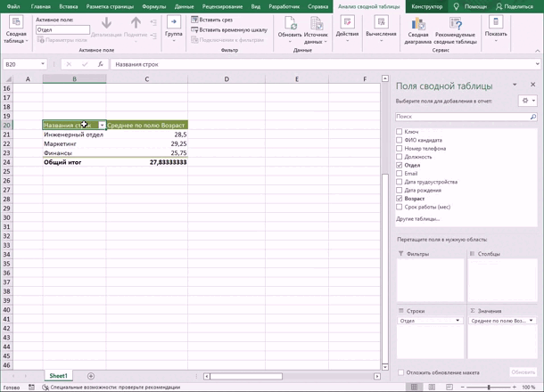Check the Дата трудоустройства field

tap(399, 182)
